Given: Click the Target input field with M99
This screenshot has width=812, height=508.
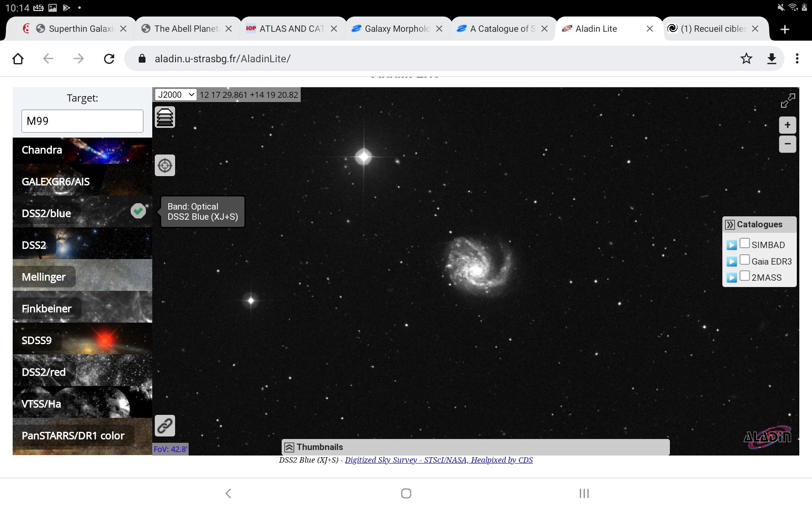Looking at the screenshot, I should click(x=82, y=121).
